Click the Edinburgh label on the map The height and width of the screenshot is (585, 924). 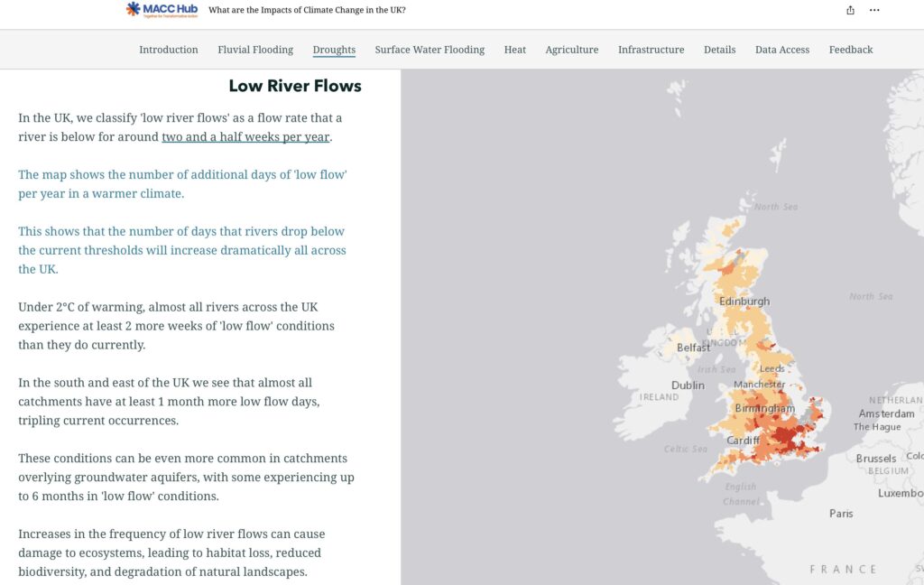click(x=744, y=302)
